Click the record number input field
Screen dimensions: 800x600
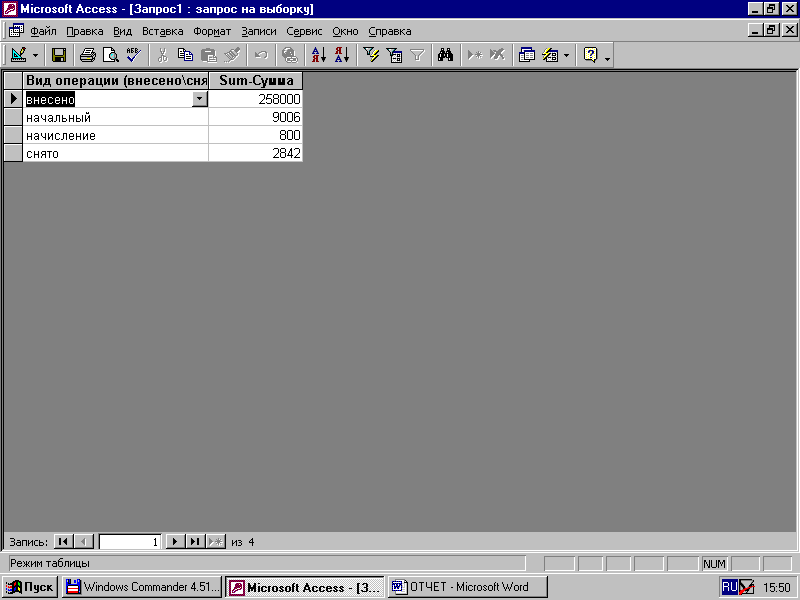(130, 542)
